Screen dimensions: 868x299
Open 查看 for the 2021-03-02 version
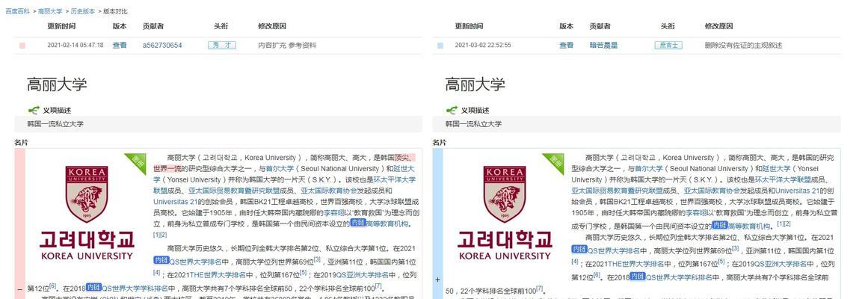pyautogui.click(x=566, y=46)
